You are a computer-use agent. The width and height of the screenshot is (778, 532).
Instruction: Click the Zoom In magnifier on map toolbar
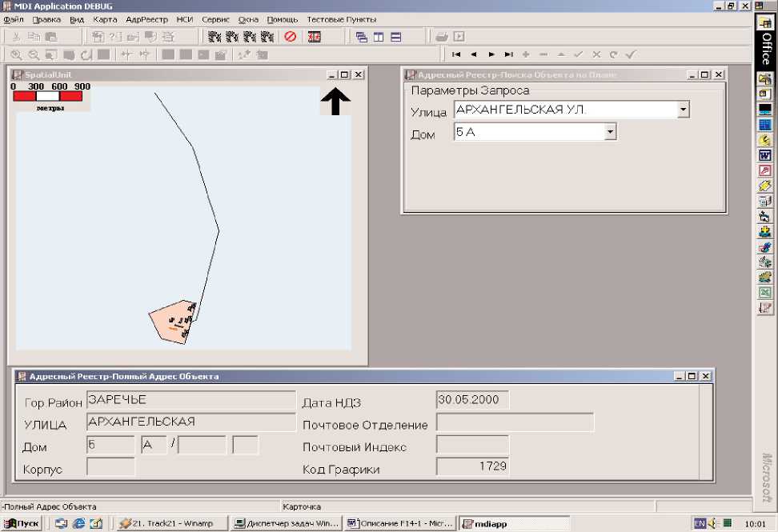16,55
